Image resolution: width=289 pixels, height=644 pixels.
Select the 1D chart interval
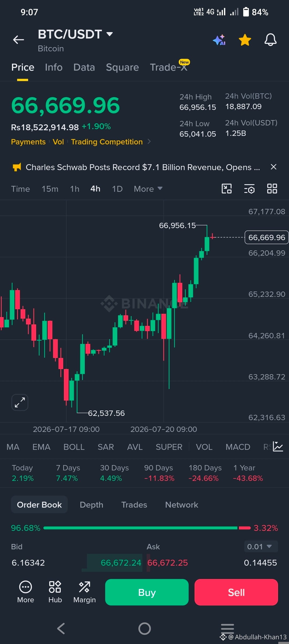click(117, 189)
